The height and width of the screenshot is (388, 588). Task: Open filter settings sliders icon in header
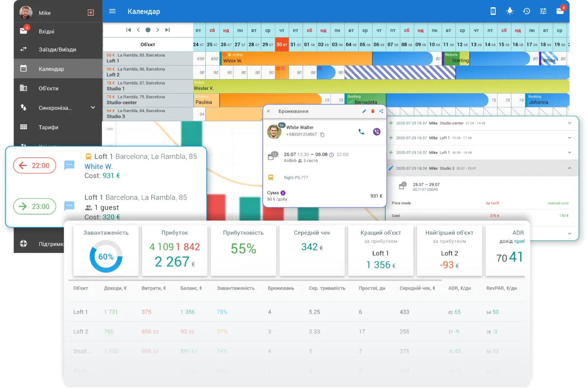(x=543, y=11)
